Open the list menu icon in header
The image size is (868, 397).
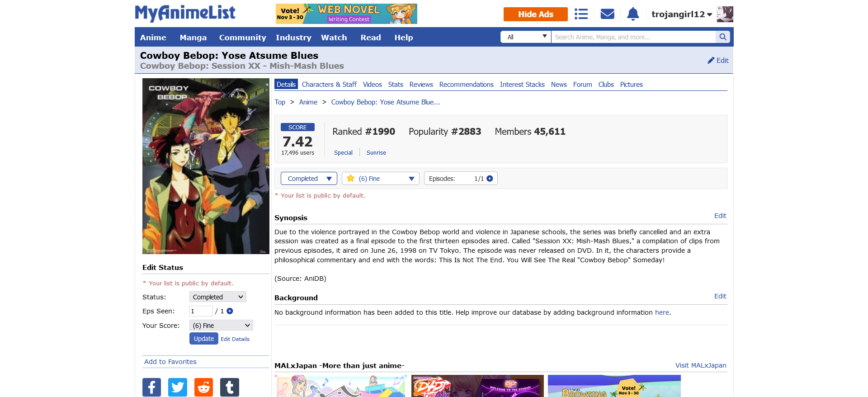[x=581, y=14]
